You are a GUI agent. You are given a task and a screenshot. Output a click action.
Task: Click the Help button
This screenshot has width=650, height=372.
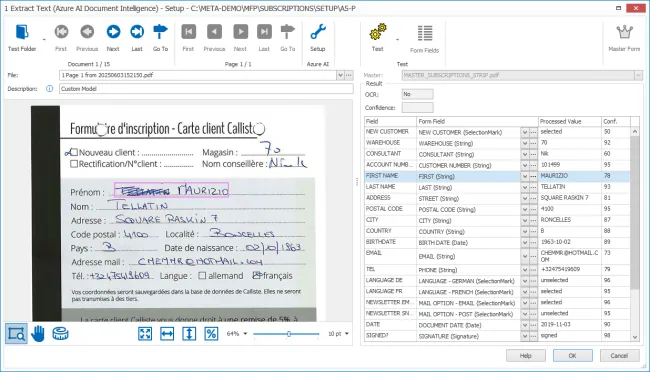526,356
